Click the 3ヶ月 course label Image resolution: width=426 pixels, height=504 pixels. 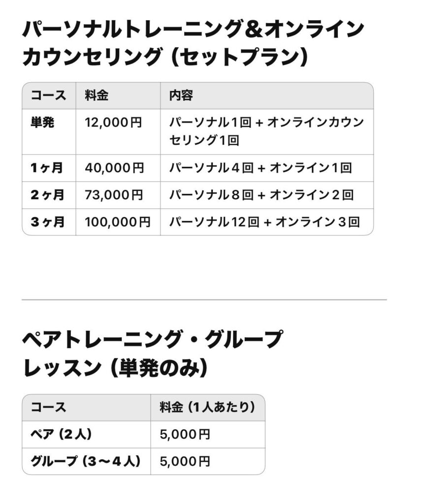click(47, 222)
